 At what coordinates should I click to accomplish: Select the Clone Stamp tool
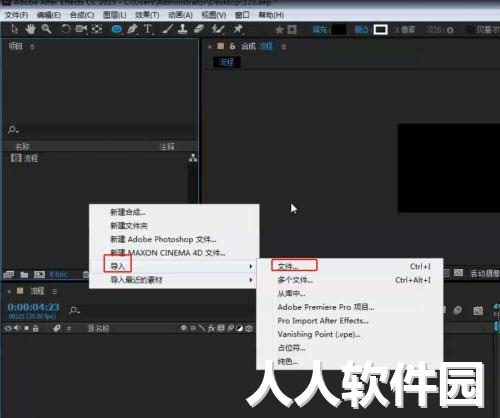pyautogui.click(x=182, y=29)
